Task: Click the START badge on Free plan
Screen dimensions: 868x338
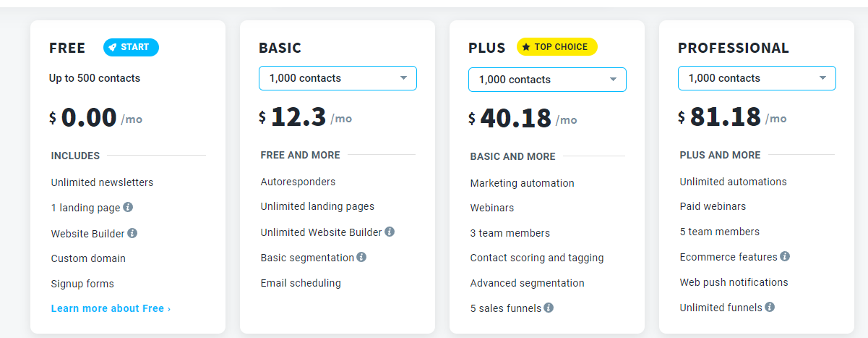Action: [131, 47]
